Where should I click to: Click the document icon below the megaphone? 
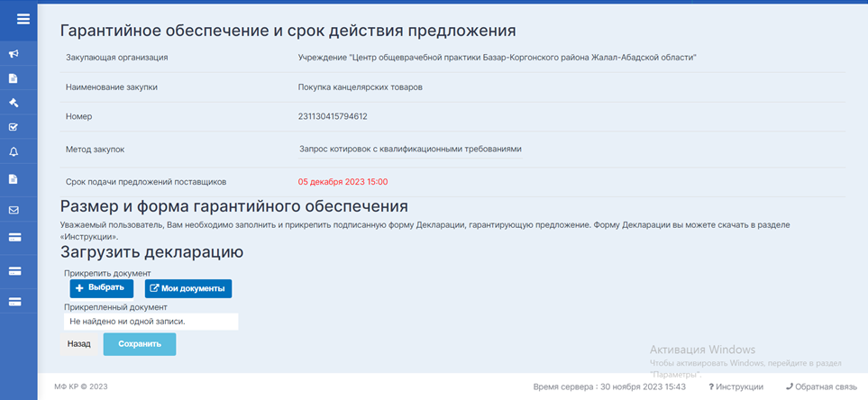pyautogui.click(x=14, y=78)
